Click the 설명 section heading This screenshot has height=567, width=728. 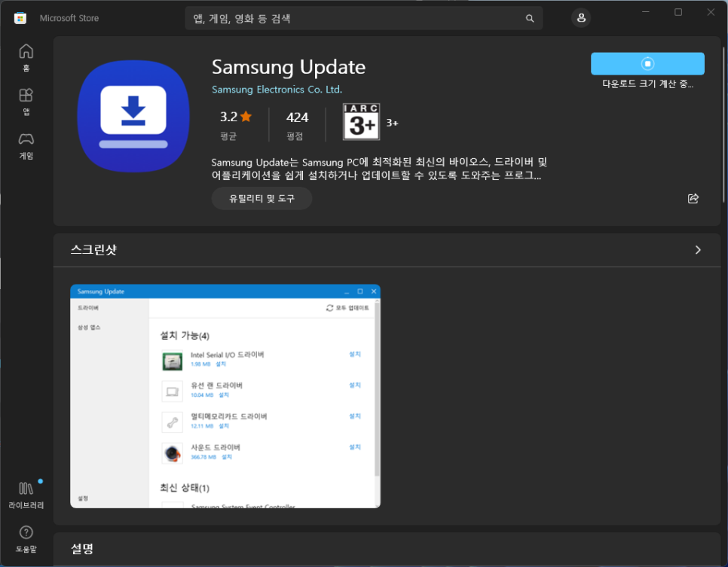[x=82, y=549]
